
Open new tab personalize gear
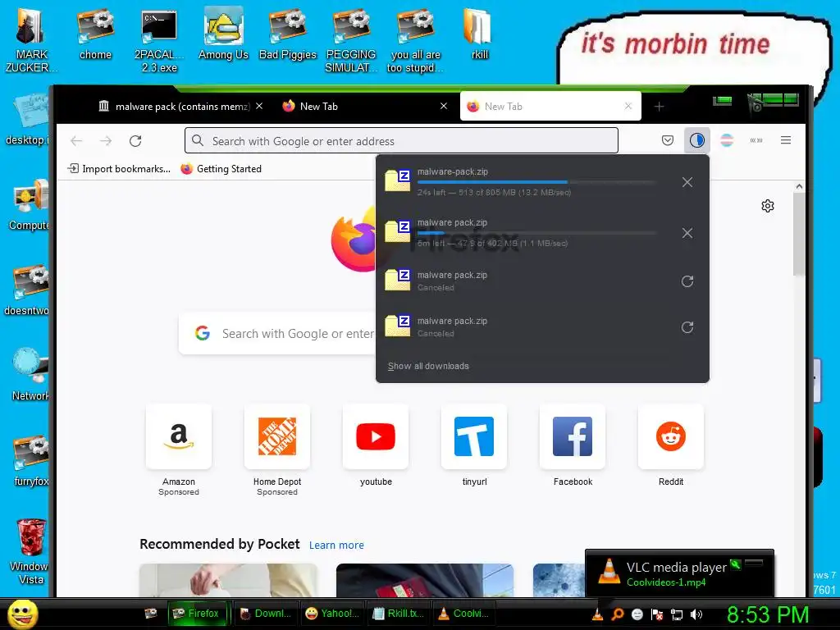click(768, 206)
